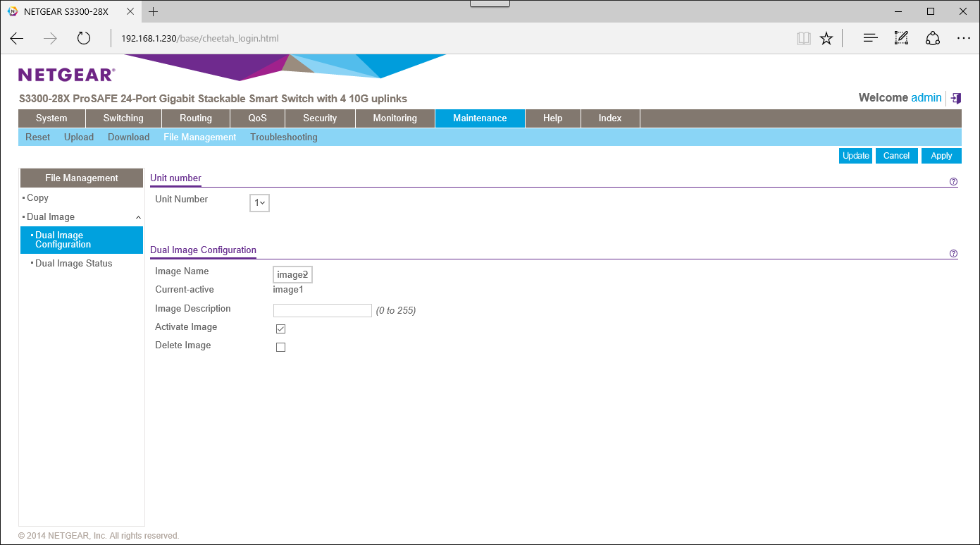Click the Cancel button
The image size is (980, 545).
point(897,156)
